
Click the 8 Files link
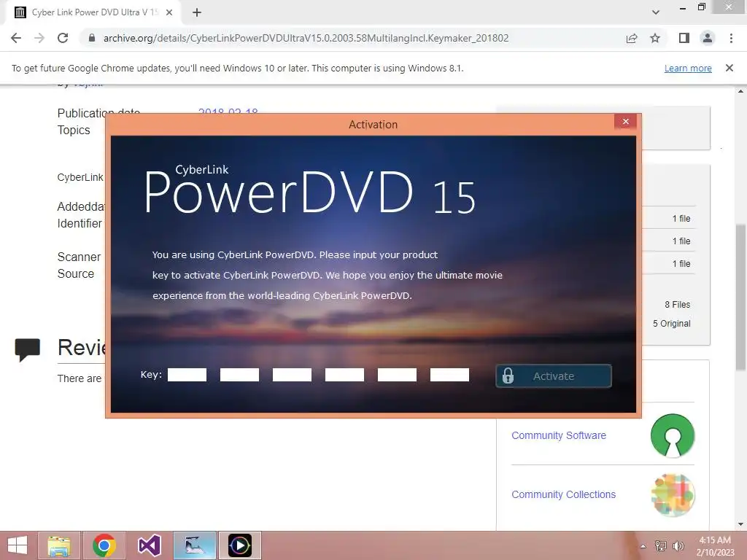coord(678,305)
